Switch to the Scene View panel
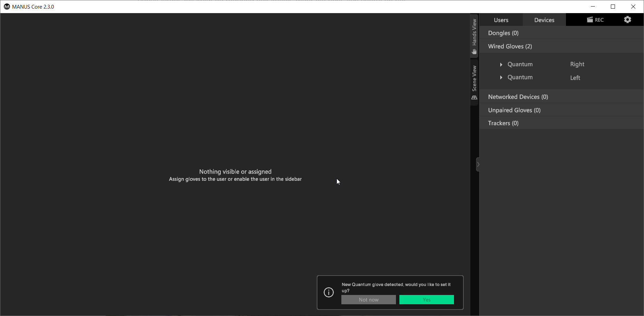 click(474, 82)
